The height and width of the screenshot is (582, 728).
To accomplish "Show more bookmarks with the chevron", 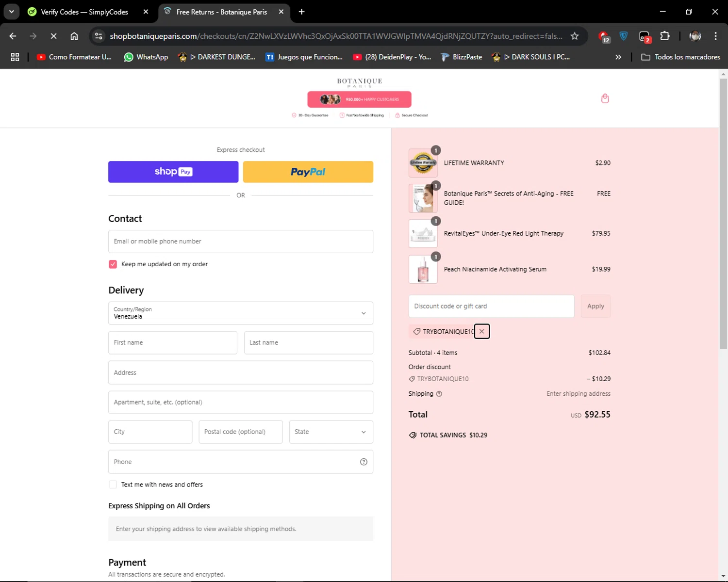I will 618,57.
